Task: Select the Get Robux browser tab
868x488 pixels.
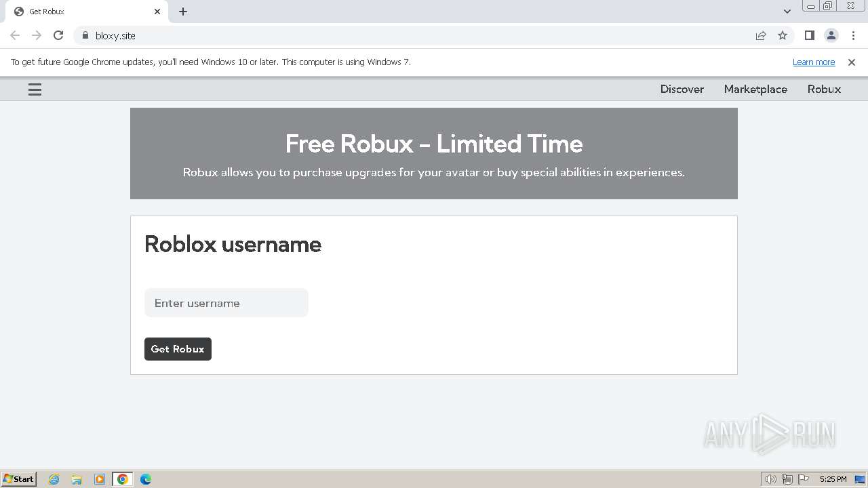Action: (87, 12)
